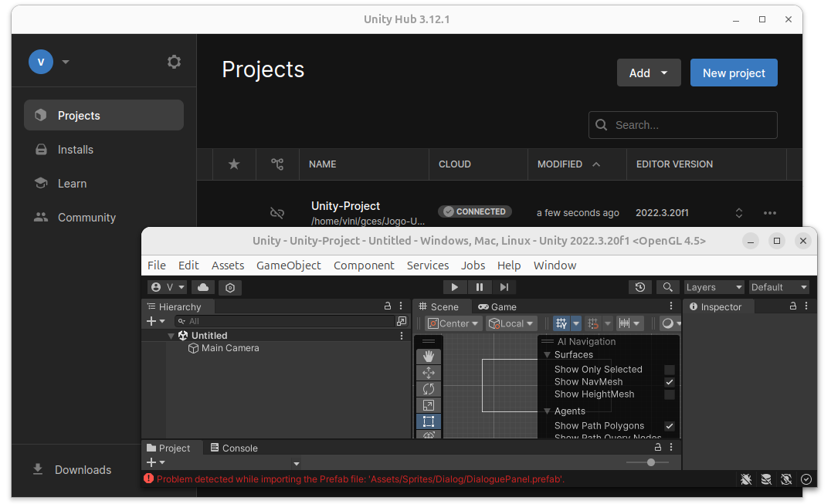Open the Undo History icon

coord(640,287)
